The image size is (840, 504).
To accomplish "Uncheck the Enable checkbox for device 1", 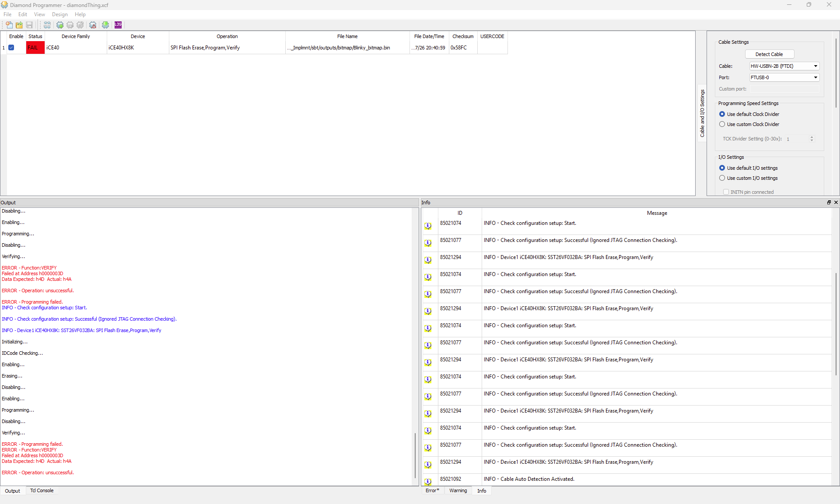I will point(11,48).
